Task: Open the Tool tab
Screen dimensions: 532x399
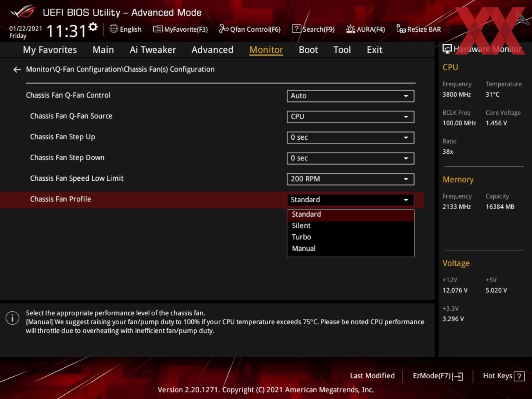Action: 342,50
